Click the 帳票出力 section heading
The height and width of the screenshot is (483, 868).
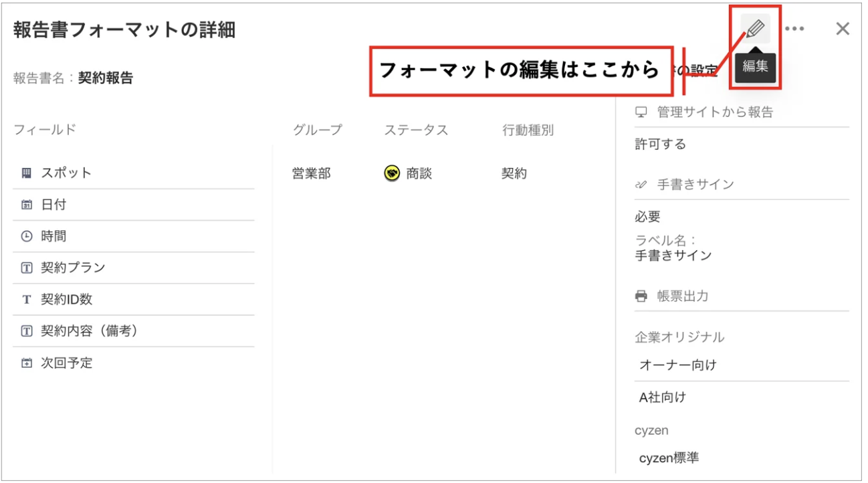click(x=683, y=296)
